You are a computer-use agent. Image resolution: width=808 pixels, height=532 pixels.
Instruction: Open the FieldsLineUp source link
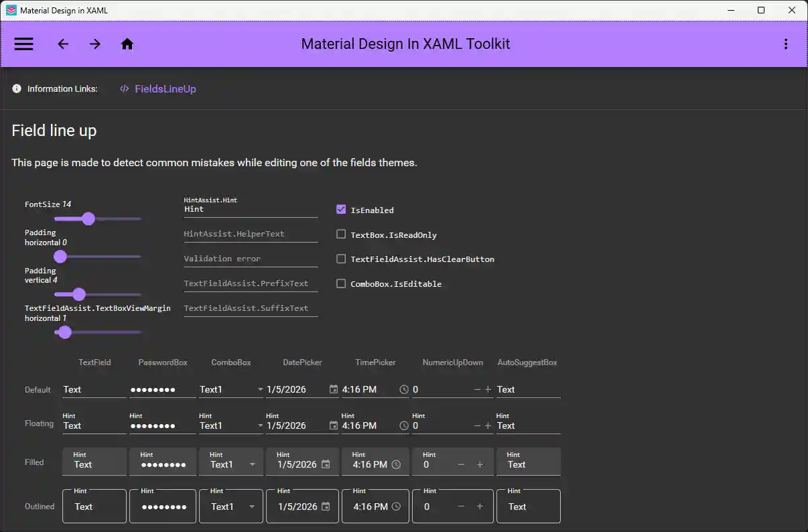pyautogui.click(x=165, y=89)
